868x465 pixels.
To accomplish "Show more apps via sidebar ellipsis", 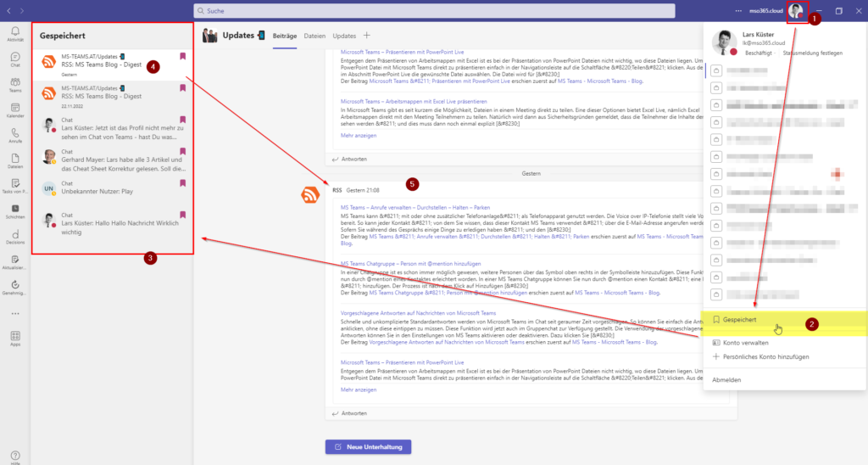I will click(15, 314).
